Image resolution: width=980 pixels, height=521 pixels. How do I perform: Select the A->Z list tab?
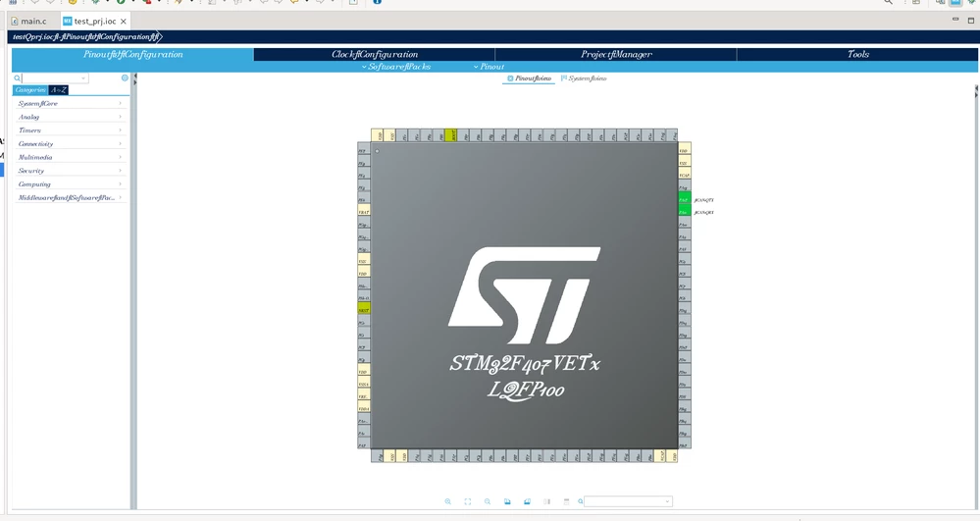point(58,90)
